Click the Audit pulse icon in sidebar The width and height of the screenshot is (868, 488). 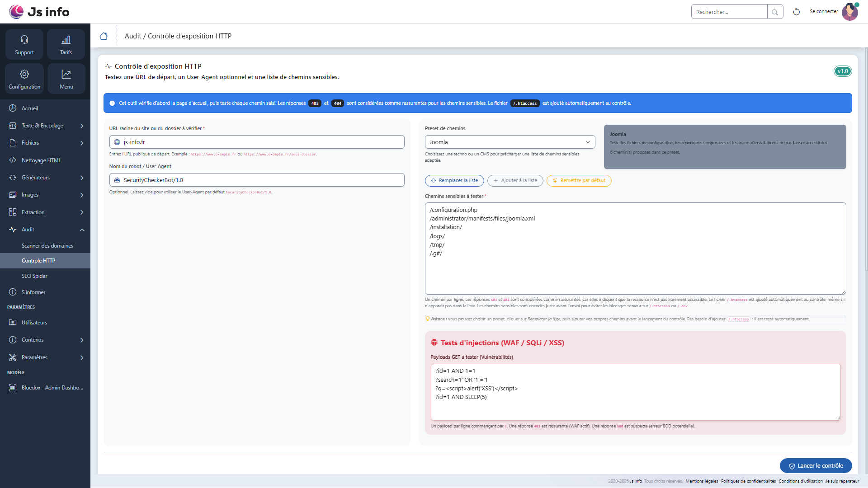coord(13,230)
